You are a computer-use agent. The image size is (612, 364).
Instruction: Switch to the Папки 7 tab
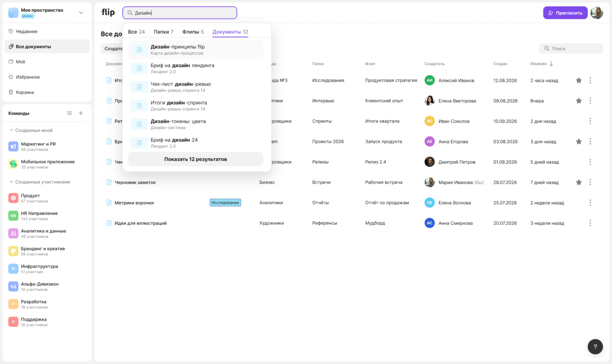click(164, 32)
